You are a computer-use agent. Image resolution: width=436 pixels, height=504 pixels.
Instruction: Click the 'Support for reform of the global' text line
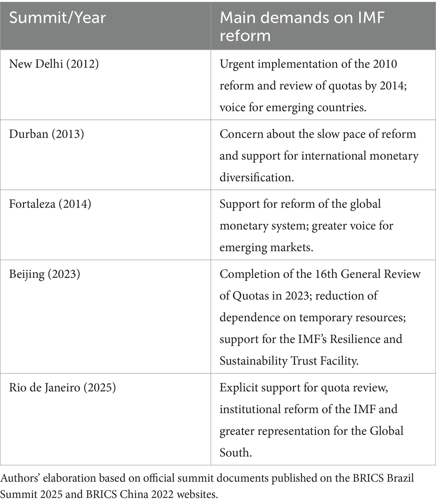[300, 204]
